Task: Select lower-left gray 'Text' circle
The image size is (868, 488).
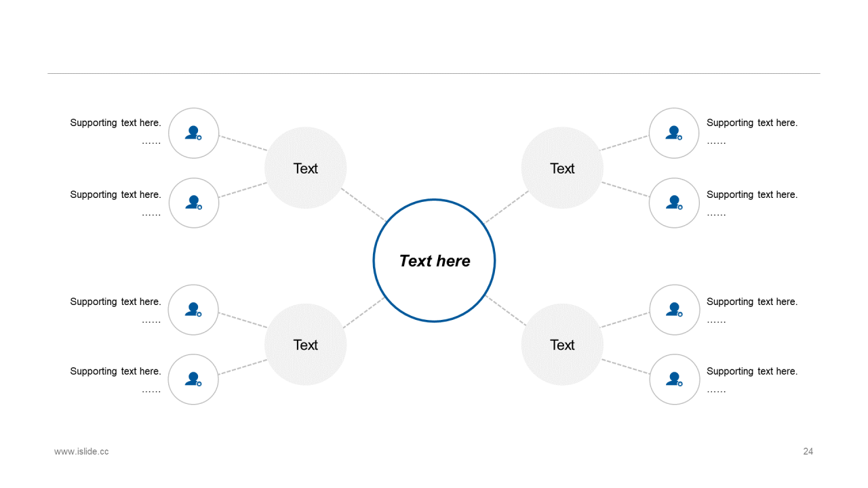Action: tap(305, 344)
